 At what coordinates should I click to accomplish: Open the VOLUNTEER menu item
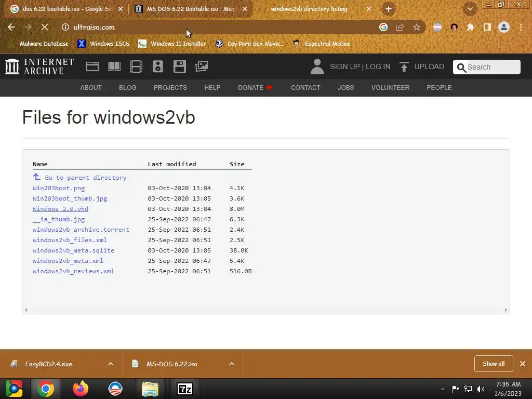click(x=390, y=87)
